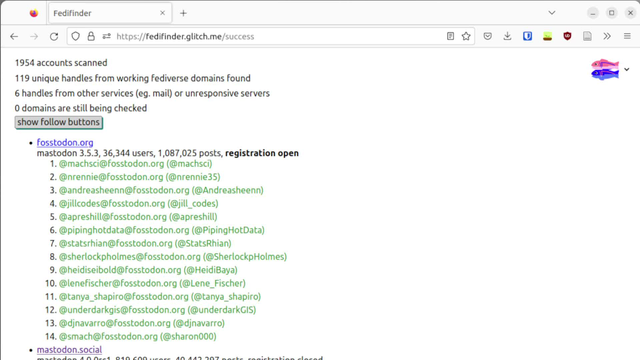
Task: Open the fosstodon.org link
Action: click(x=65, y=142)
